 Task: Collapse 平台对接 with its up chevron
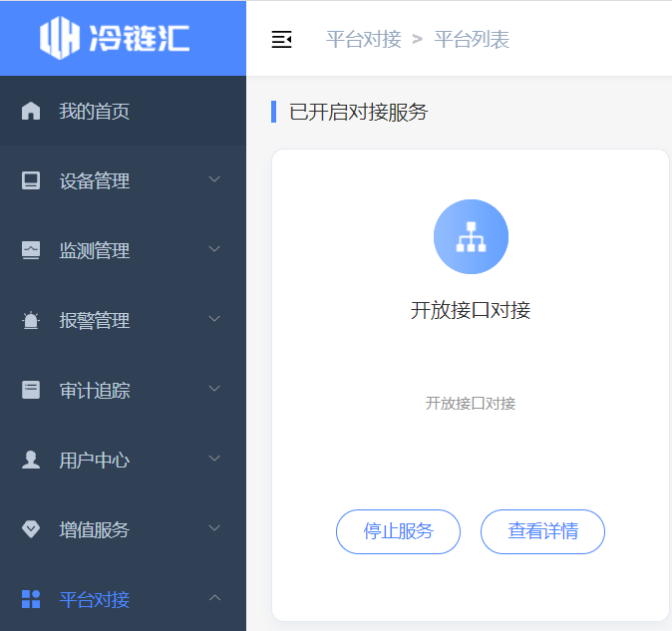(x=214, y=597)
